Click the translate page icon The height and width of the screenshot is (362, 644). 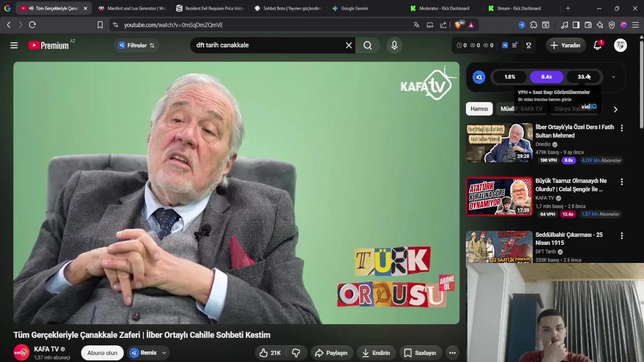coord(416,25)
